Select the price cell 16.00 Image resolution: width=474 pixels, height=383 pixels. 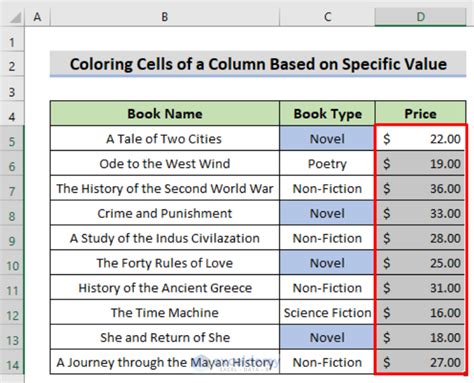pos(420,312)
